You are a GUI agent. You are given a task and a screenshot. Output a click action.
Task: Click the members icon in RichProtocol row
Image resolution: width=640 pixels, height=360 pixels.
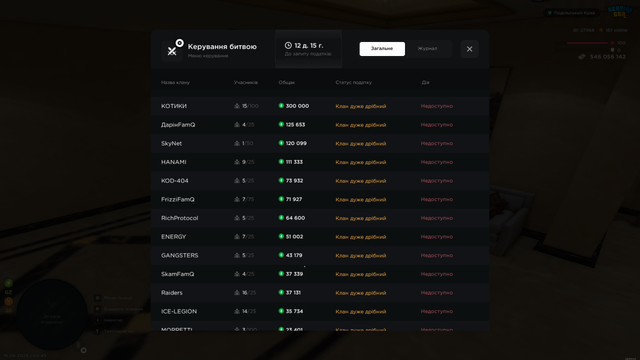click(237, 218)
